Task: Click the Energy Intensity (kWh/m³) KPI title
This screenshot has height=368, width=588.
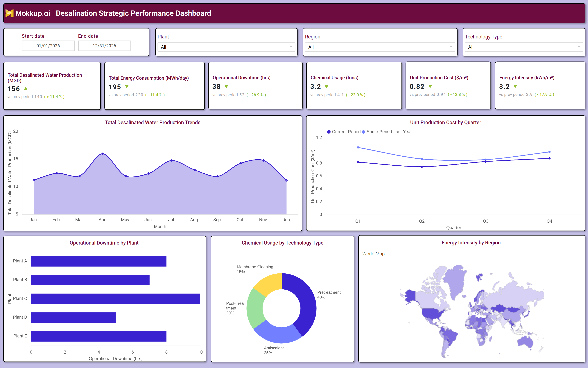Action: click(x=527, y=78)
